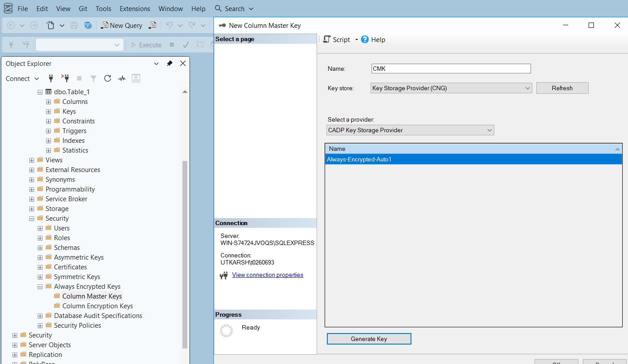The width and height of the screenshot is (628, 364).
Task: Click the connect plug icon in query toolbar
Action: 12,45
